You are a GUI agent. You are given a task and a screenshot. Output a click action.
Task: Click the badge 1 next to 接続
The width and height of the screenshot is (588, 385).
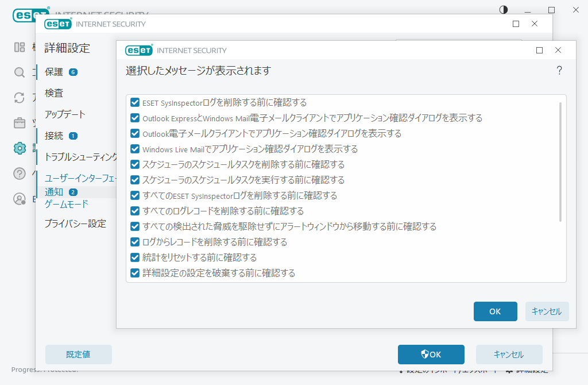[73, 136]
